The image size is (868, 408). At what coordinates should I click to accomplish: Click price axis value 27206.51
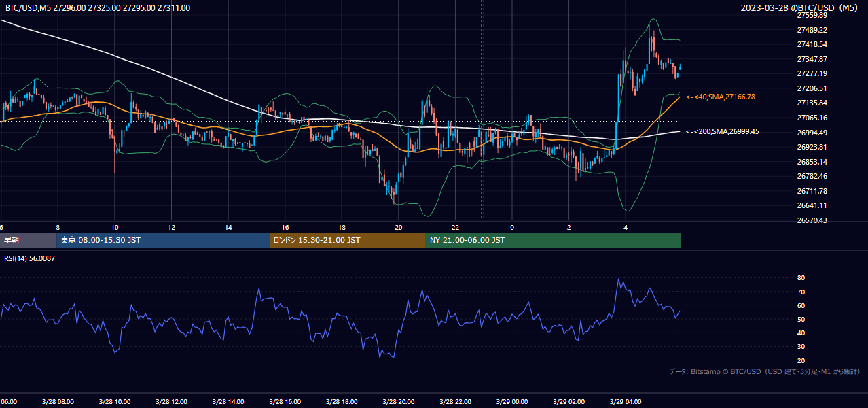click(812, 88)
